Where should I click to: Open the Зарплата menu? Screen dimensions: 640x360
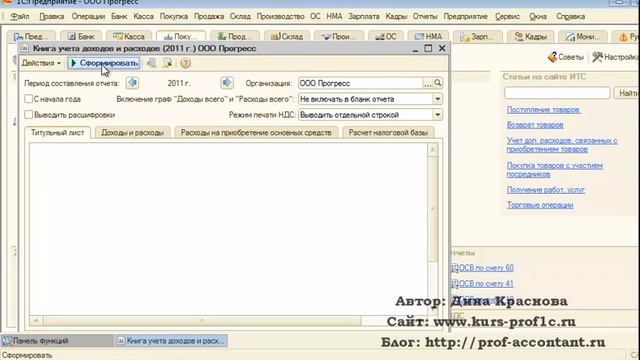[x=363, y=16]
